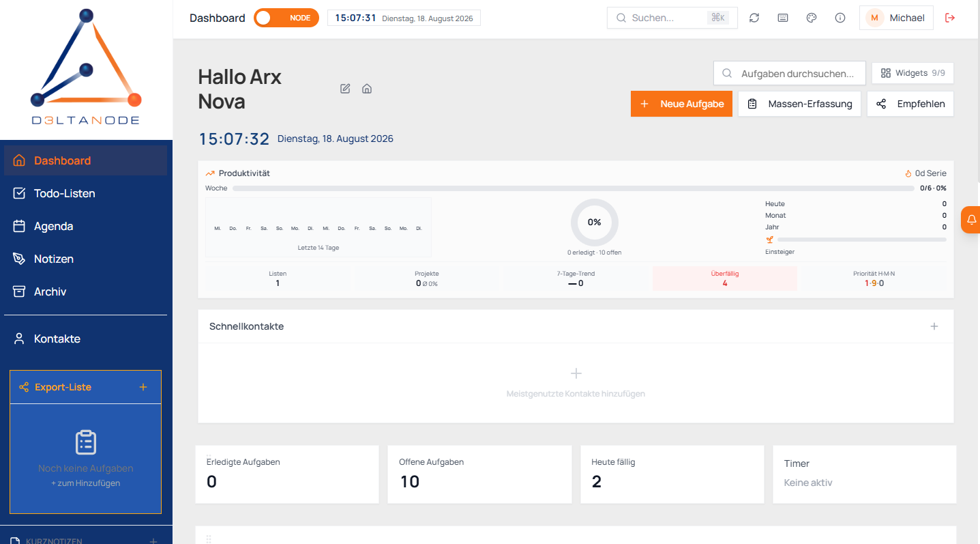The width and height of the screenshot is (980, 544).
Task: Click the Empfehlen share button
Action: coord(910,104)
